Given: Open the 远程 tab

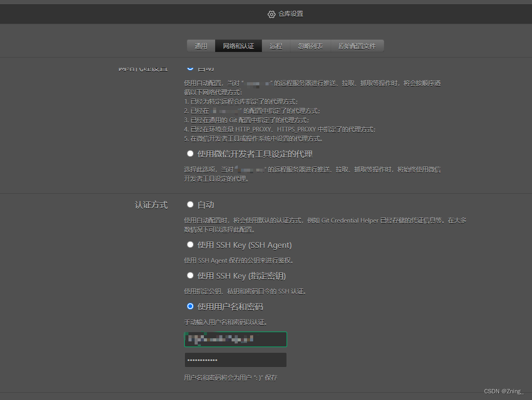Looking at the screenshot, I should coord(276,46).
